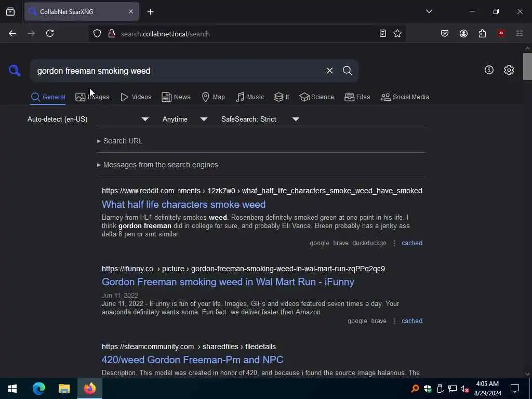Viewport: 532px width, 399px height.
Task: Click the Firefox taskbar icon
Action: 89,389
